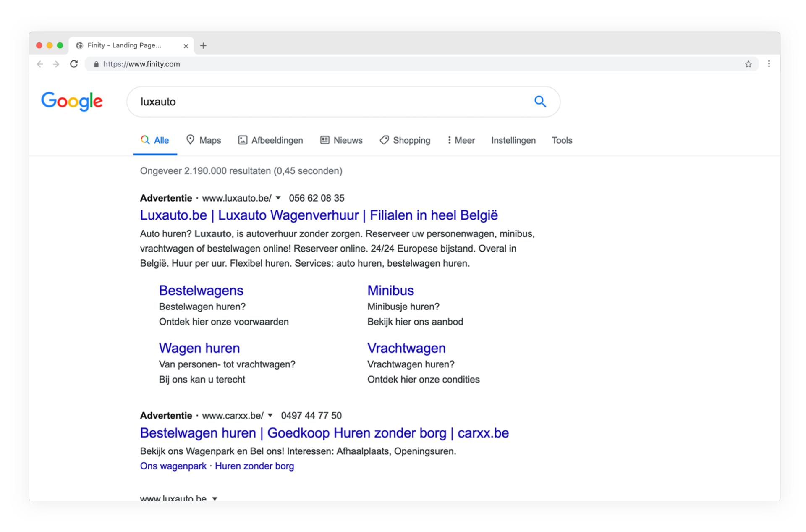Bookmark the page with the star icon

[x=748, y=64]
